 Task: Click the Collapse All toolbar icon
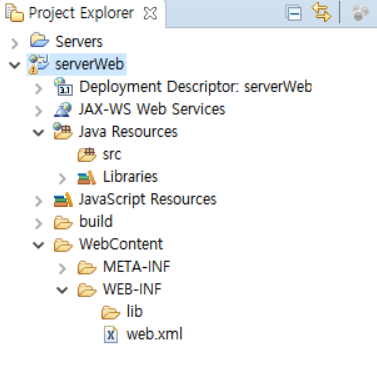tap(293, 14)
